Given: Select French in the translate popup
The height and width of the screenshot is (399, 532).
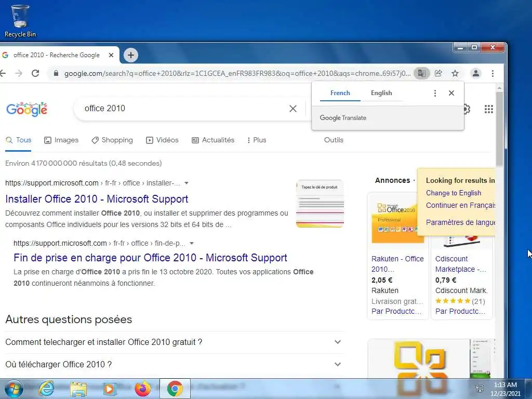Looking at the screenshot, I should click(340, 93).
